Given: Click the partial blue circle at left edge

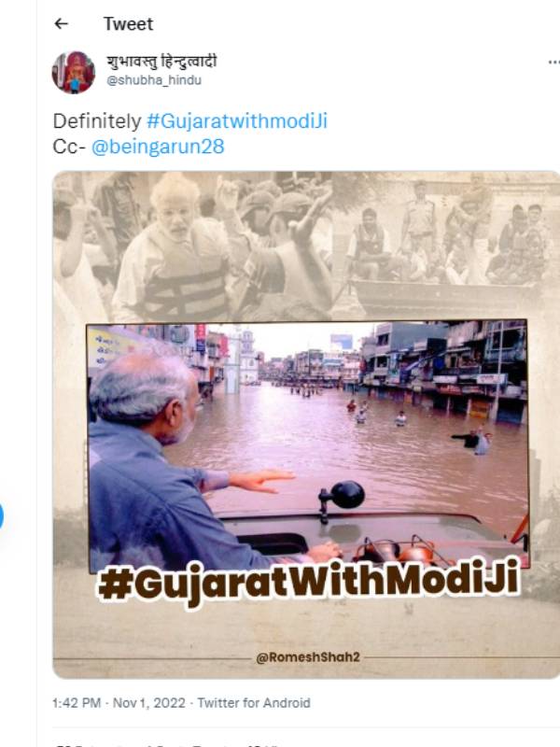Looking at the screenshot, I should pos(2,516).
